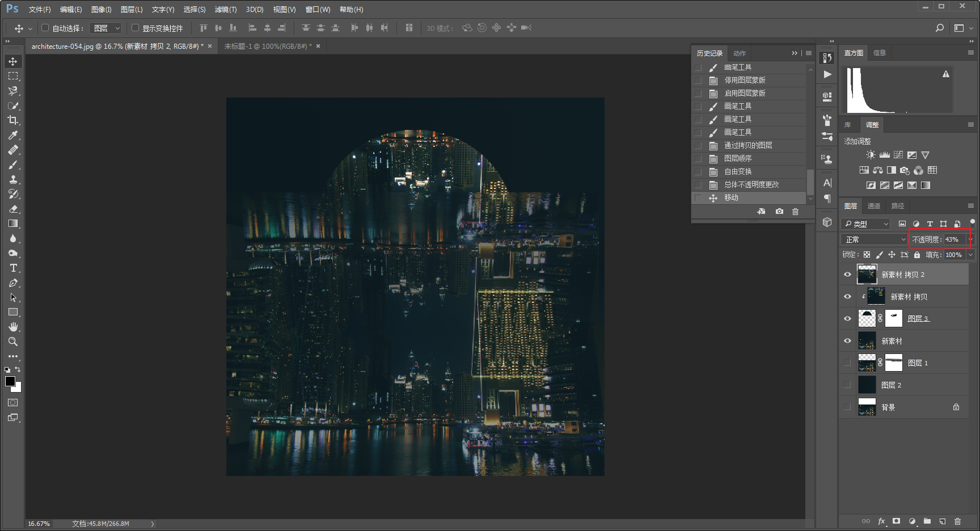Image resolution: width=980 pixels, height=531 pixels.
Task: Delete current state in History panel
Action: click(x=796, y=212)
